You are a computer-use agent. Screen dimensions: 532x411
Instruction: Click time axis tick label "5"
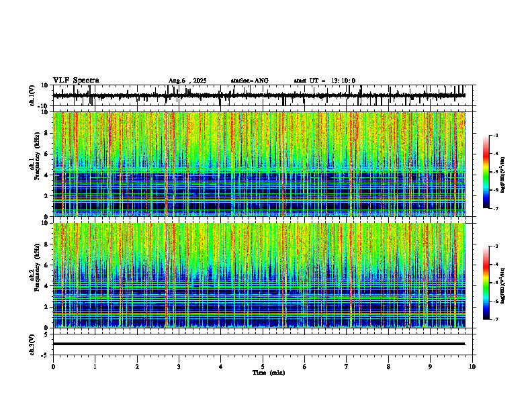263,367
